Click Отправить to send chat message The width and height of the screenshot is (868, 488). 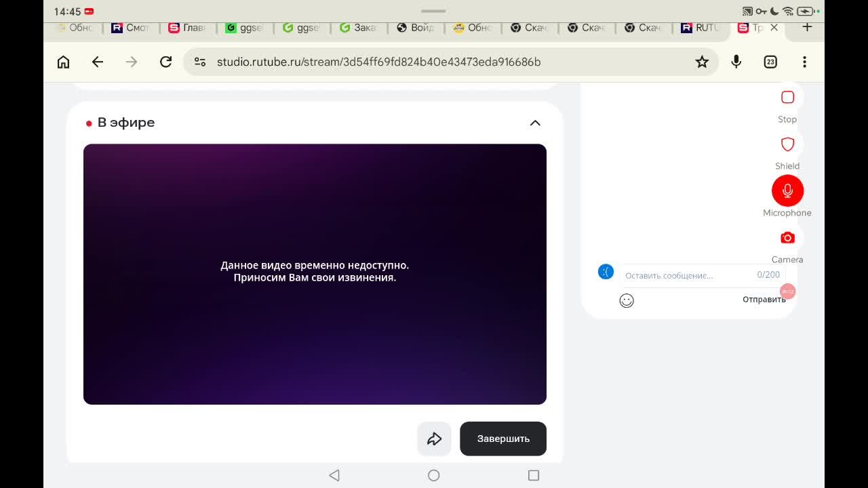click(764, 300)
